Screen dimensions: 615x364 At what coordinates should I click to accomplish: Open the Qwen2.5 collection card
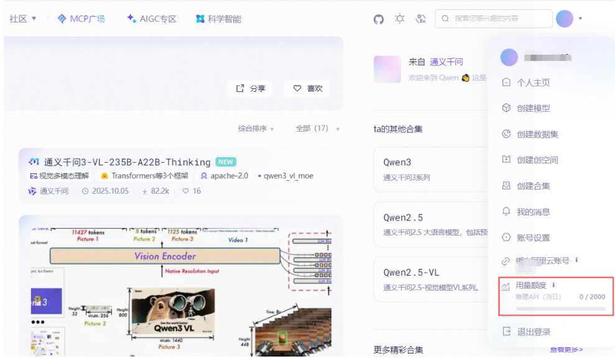[431, 224]
